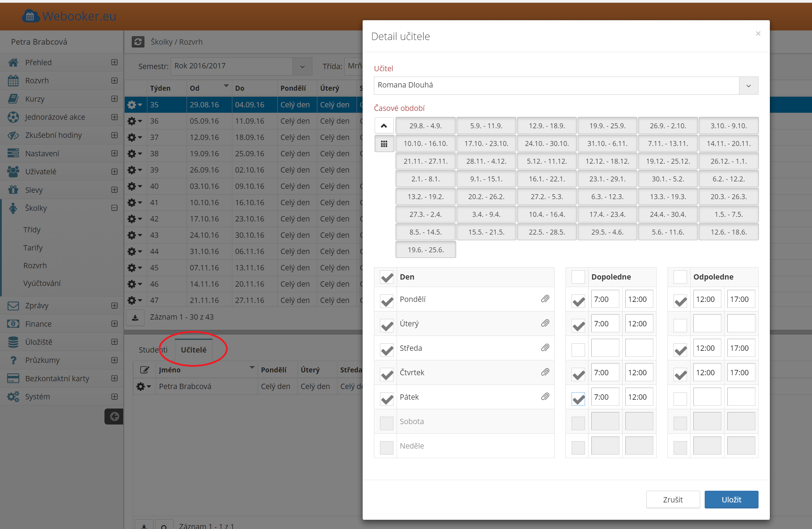Click the refresh icon next to Školky / Rozvrh
Viewport: 812px width, 529px height.
(x=138, y=42)
